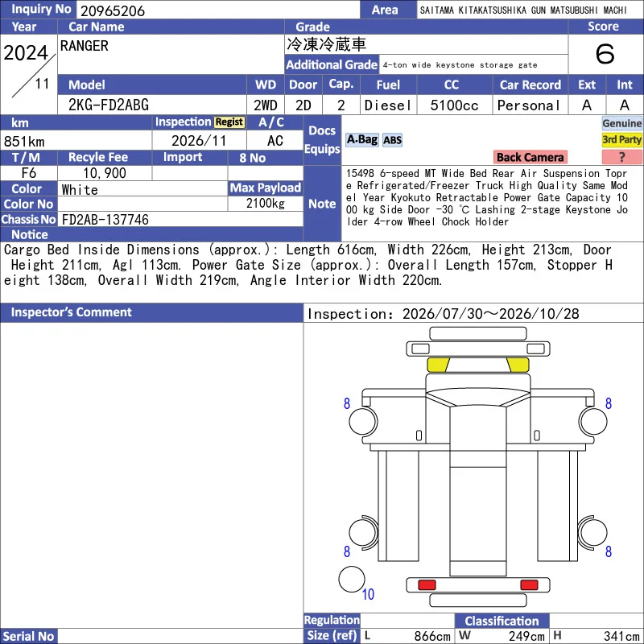Click the red question mark badge

click(x=621, y=157)
